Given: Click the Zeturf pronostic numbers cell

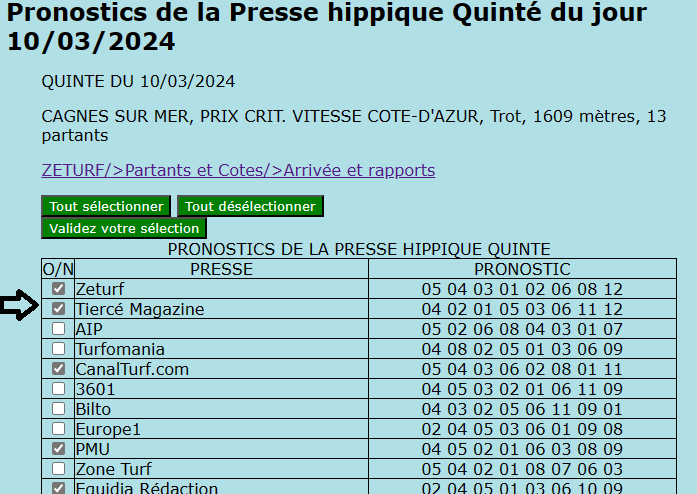Looking at the screenshot, I should click(522, 289).
